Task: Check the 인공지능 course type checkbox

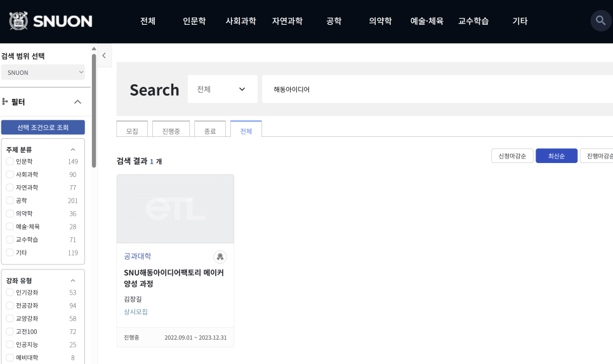Action: click(x=10, y=344)
